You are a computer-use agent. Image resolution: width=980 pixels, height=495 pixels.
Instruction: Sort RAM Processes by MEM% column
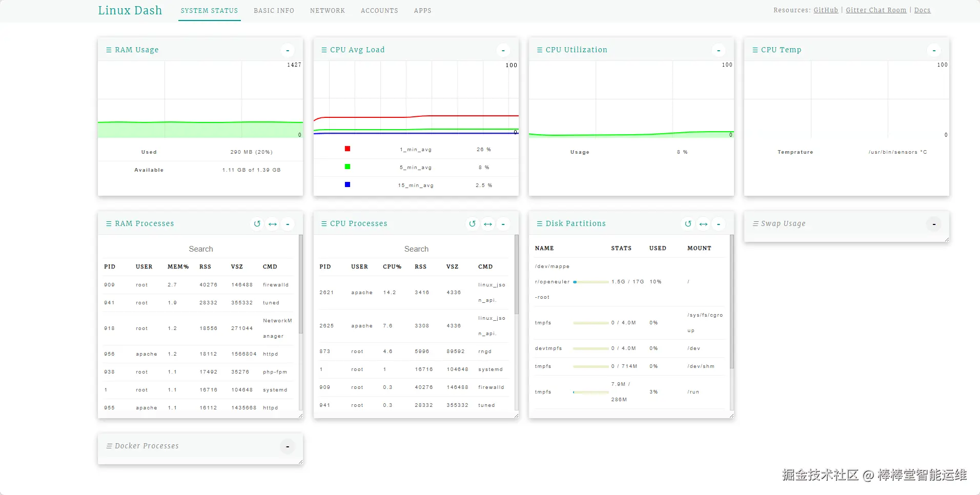(x=178, y=267)
